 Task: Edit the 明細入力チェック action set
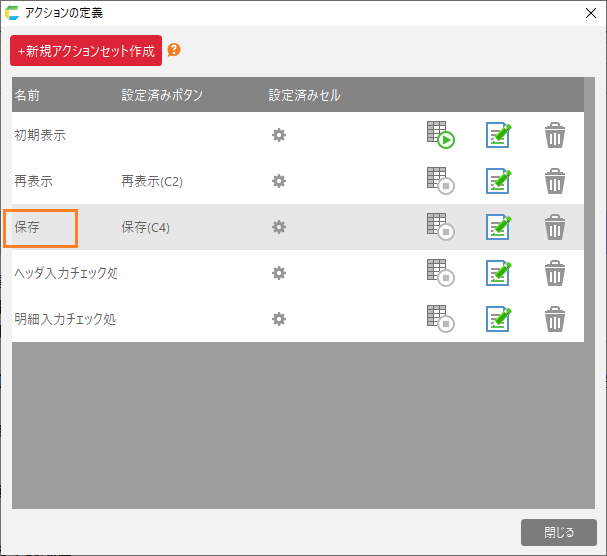(498, 319)
